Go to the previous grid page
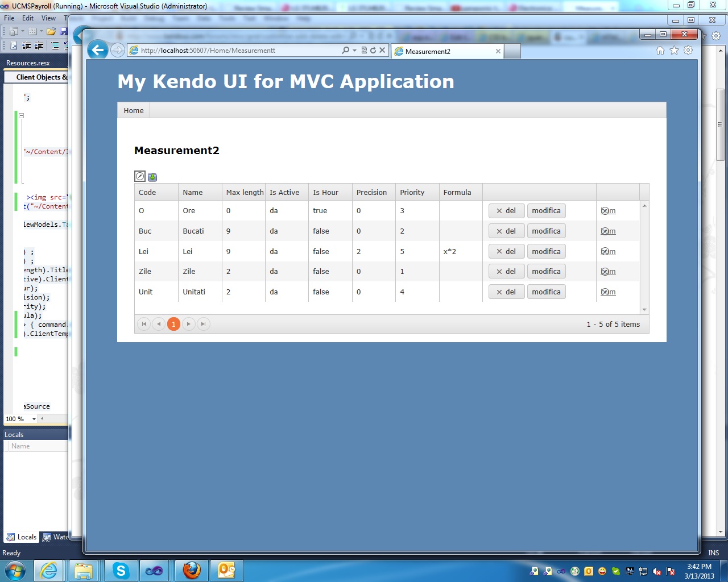728x582 pixels. (x=159, y=324)
